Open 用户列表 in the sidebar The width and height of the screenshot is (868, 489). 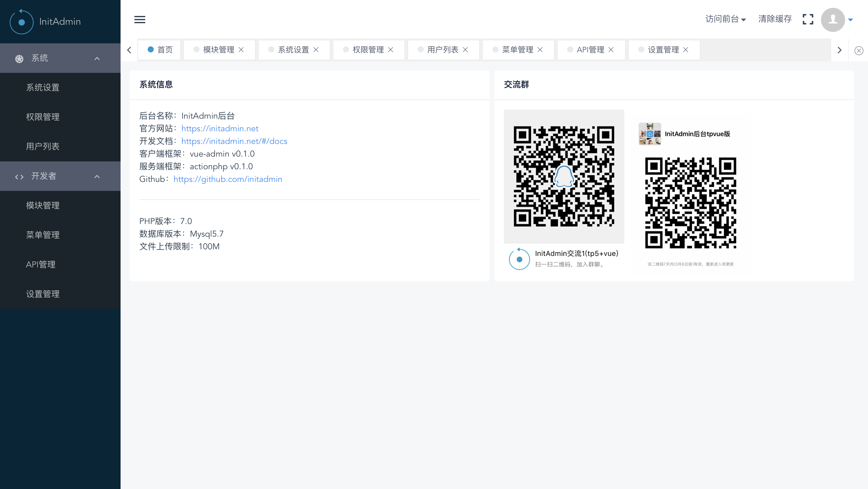tap(60, 146)
